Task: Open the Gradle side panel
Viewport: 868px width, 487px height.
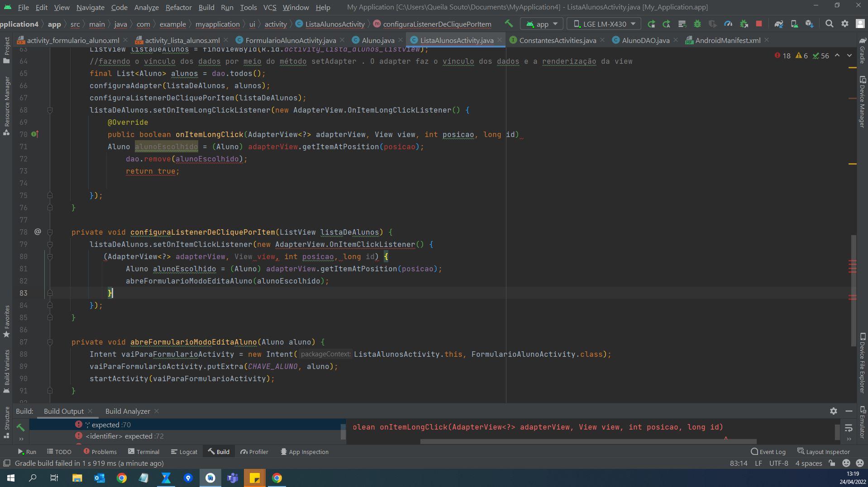Action: pos(862,50)
